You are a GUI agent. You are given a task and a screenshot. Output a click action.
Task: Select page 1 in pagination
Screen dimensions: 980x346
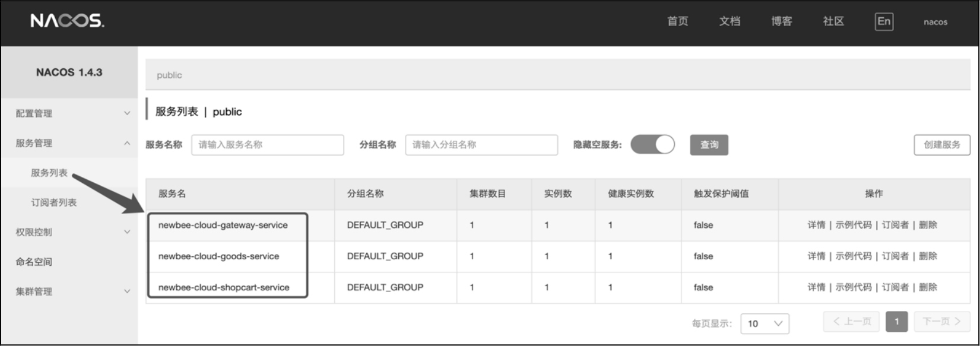[897, 321]
